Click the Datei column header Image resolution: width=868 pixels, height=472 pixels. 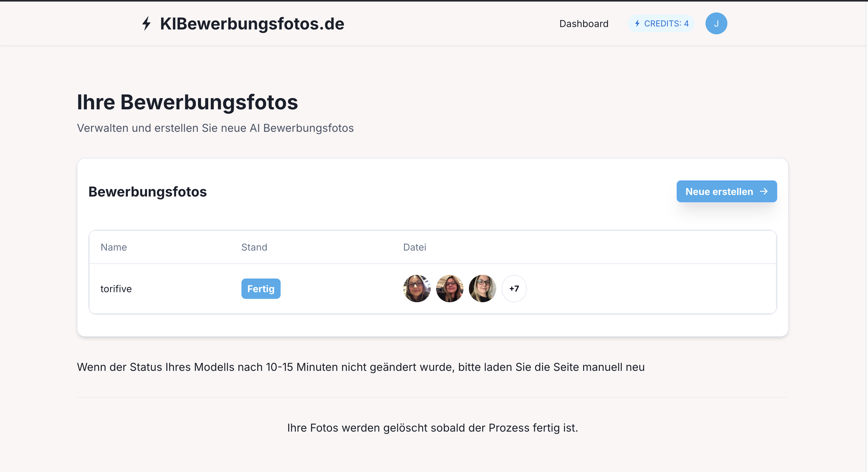[415, 247]
